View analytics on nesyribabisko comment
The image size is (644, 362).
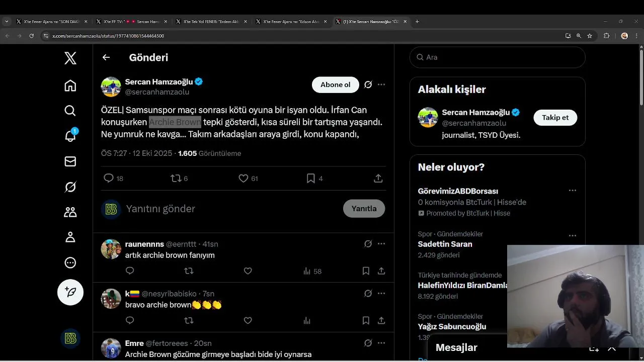[307, 320]
